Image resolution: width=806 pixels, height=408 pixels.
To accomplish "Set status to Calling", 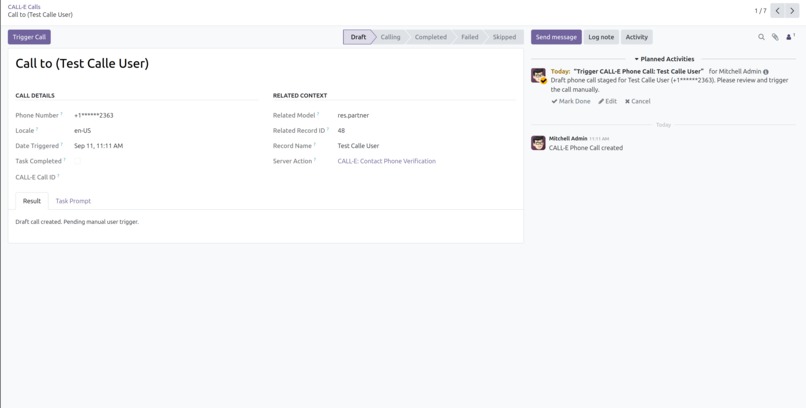I will (x=390, y=37).
